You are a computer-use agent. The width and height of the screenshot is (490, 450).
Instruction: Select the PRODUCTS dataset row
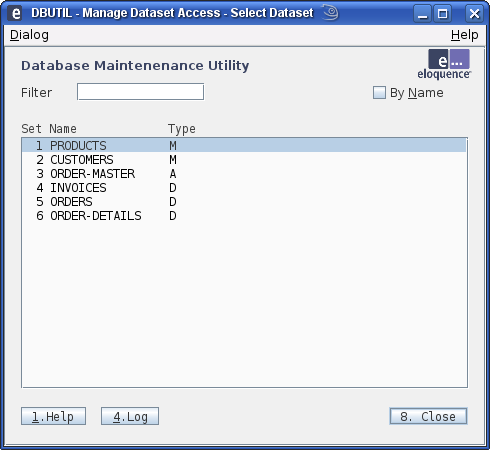(244, 145)
